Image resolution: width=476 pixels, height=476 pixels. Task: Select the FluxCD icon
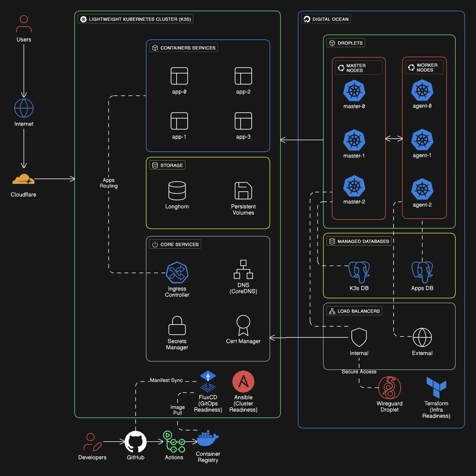208,381
